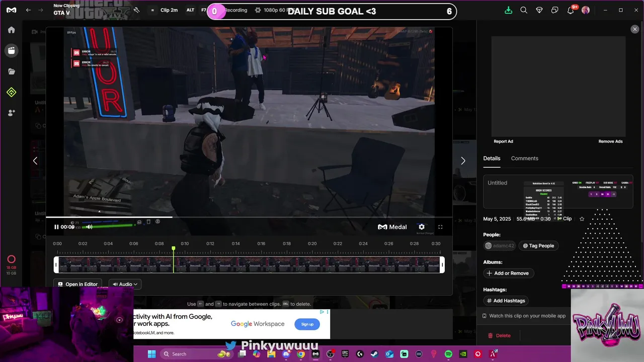
Task: Open Epic Games Launcher from the taskbar
Action: [x=345, y=354]
